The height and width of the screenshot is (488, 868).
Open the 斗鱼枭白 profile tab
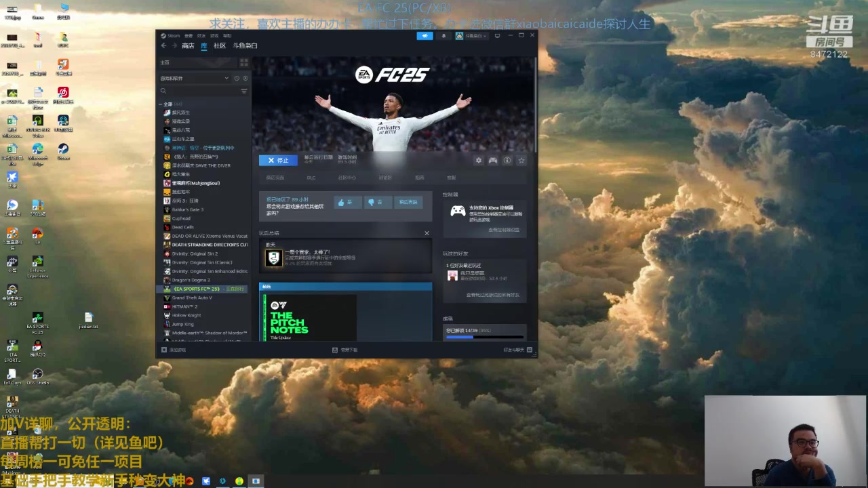pyautogui.click(x=245, y=45)
